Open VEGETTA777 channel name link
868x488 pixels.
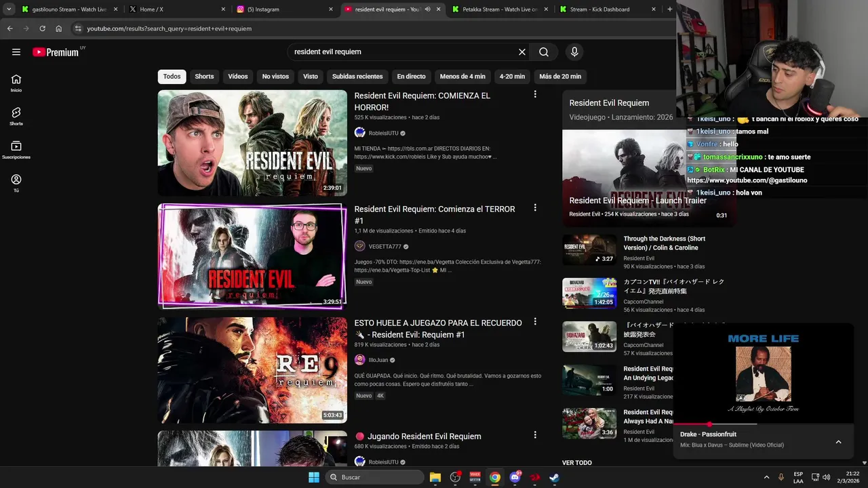[x=384, y=247]
